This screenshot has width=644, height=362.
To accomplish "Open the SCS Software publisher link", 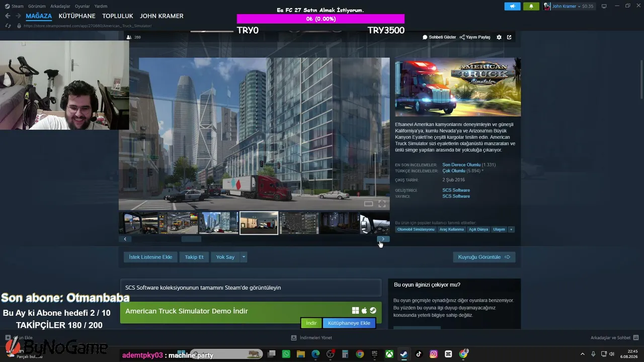I will [x=456, y=196].
